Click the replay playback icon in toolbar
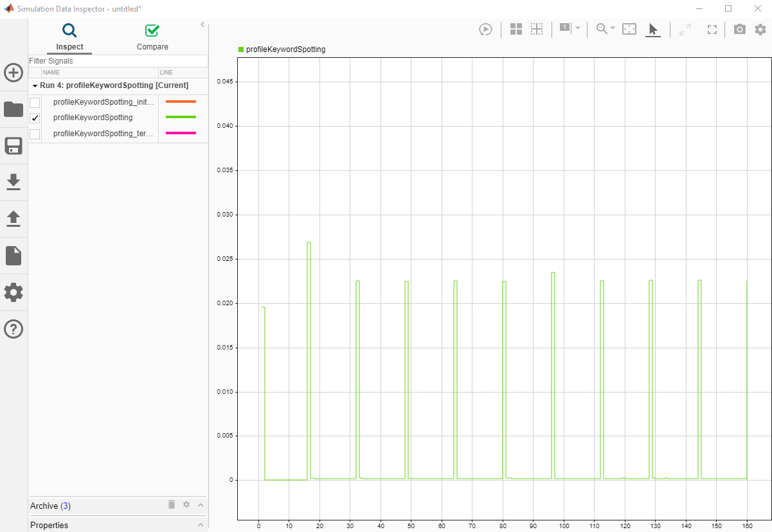Screen dimensions: 772x532 click(485, 30)
